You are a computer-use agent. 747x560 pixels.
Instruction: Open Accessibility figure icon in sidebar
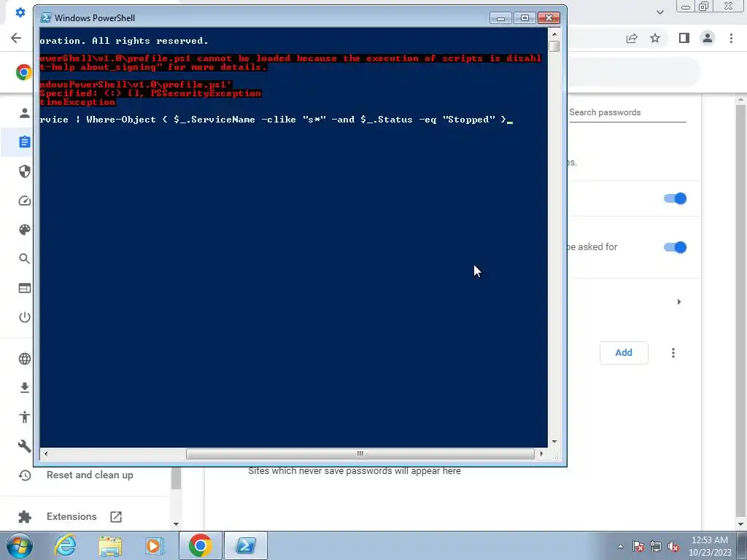[x=25, y=417]
